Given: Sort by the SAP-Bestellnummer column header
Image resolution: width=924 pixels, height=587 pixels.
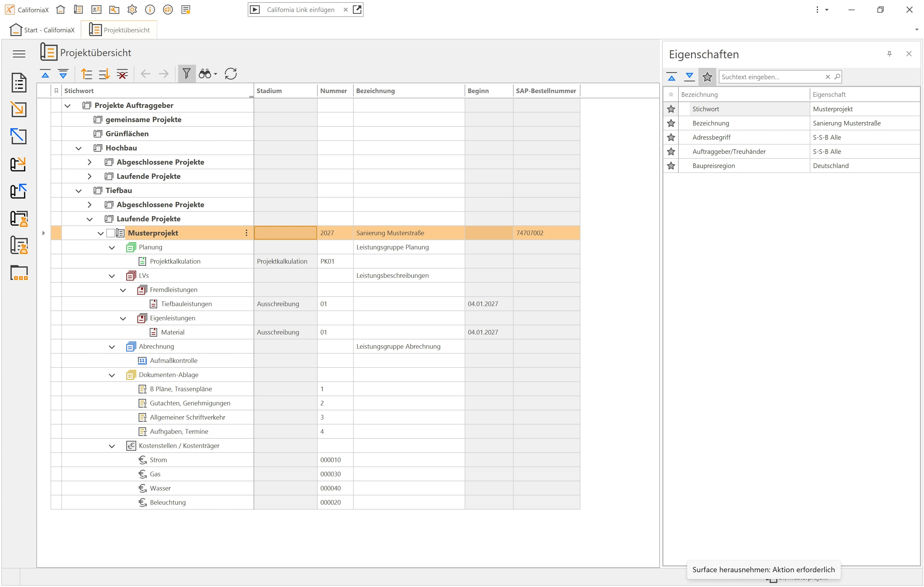Looking at the screenshot, I should click(x=546, y=91).
